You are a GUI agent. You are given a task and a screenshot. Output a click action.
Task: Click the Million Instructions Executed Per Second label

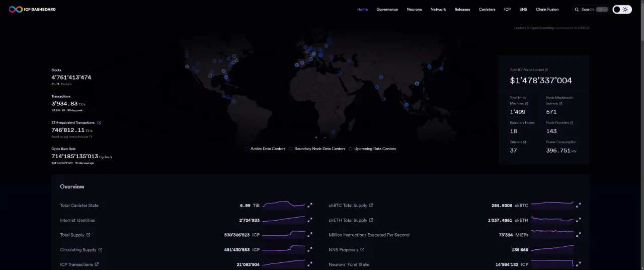[x=369, y=235]
